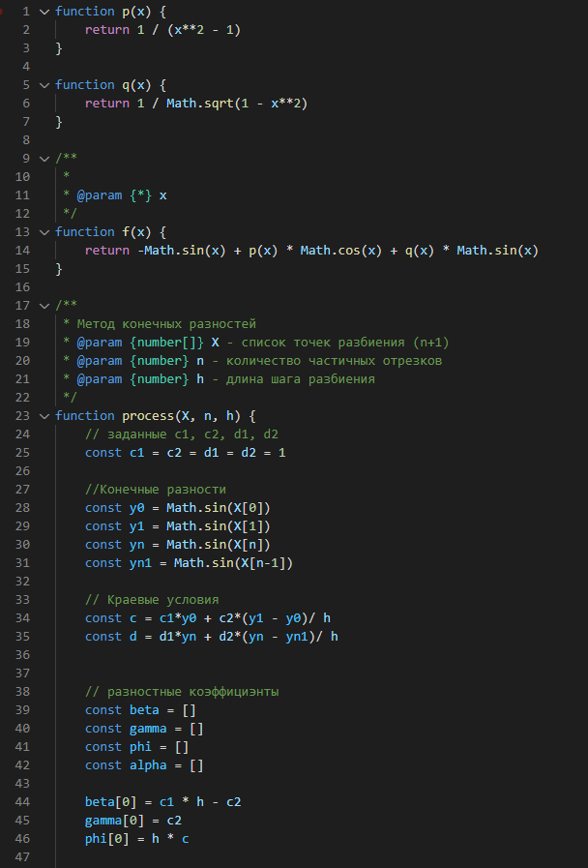Click the '// разностные коэффициэнты' comment
This screenshot has height=868, width=588.
[x=182, y=692]
